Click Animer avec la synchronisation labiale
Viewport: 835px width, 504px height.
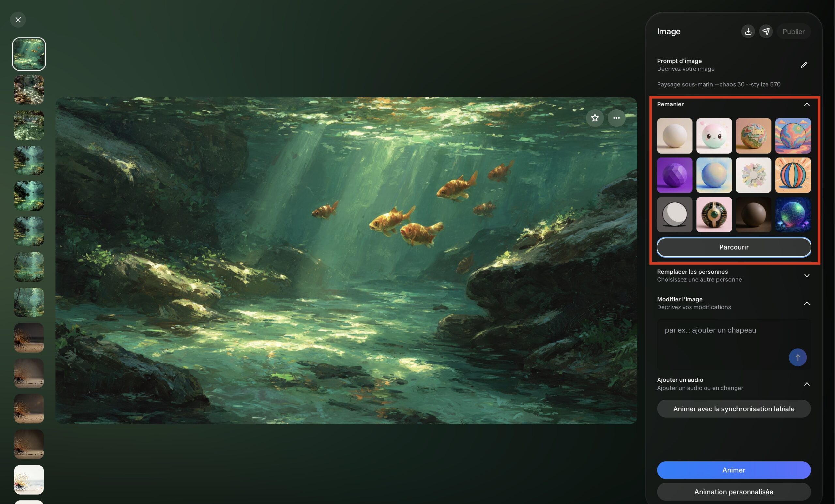click(734, 409)
